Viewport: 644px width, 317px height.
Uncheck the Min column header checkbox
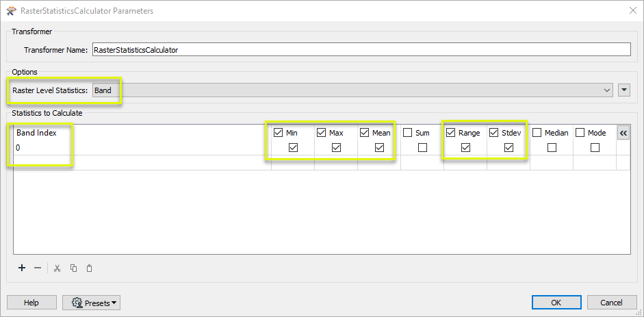pyautogui.click(x=278, y=133)
